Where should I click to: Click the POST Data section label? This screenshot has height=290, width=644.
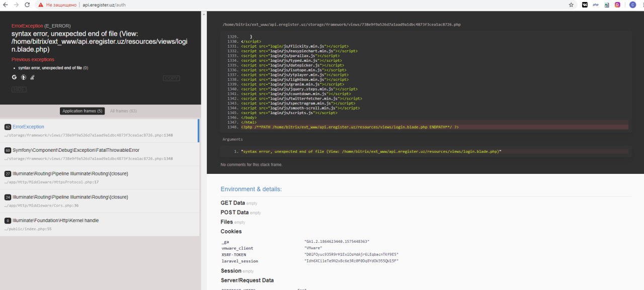pos(234,213)
